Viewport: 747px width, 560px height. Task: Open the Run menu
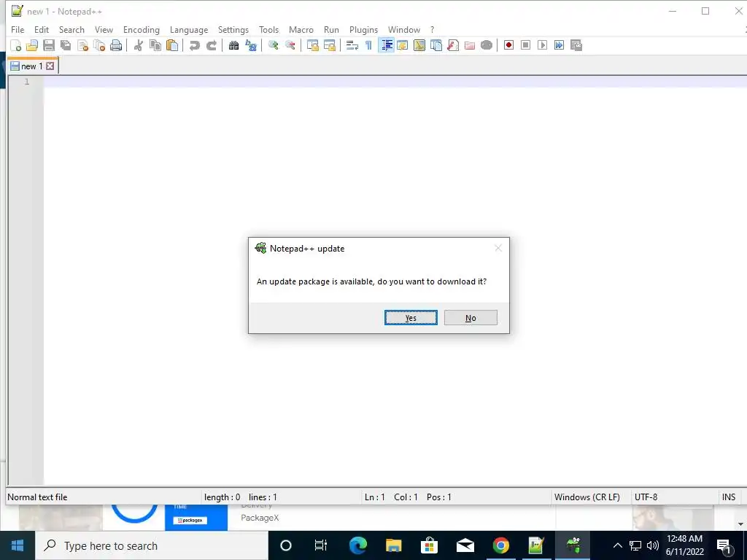pos(331,29)
